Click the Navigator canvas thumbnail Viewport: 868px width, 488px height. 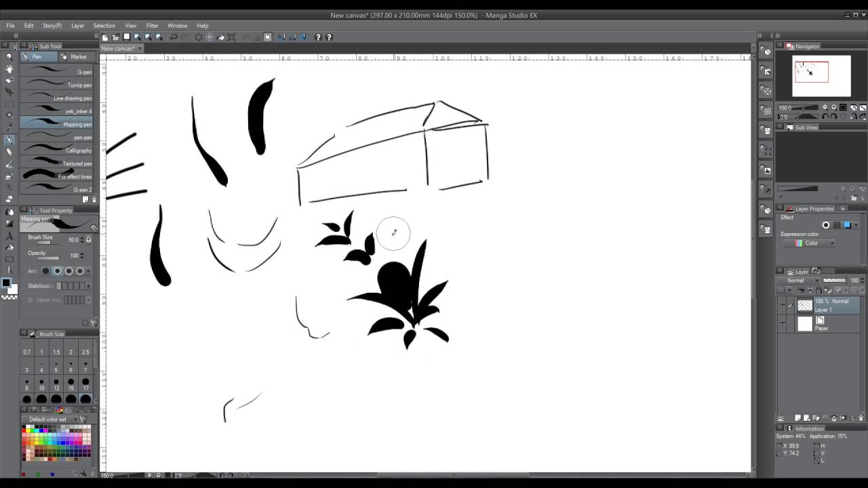(x=822, y=75)
